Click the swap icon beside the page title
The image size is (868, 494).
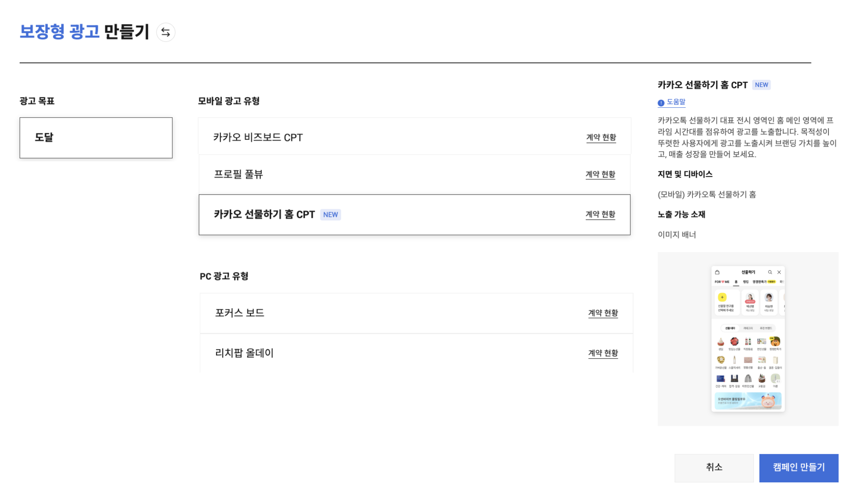166,32
